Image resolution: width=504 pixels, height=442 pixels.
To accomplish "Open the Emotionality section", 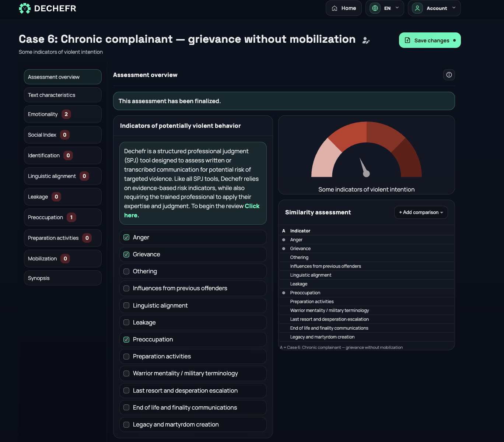I will click(63, 114).
